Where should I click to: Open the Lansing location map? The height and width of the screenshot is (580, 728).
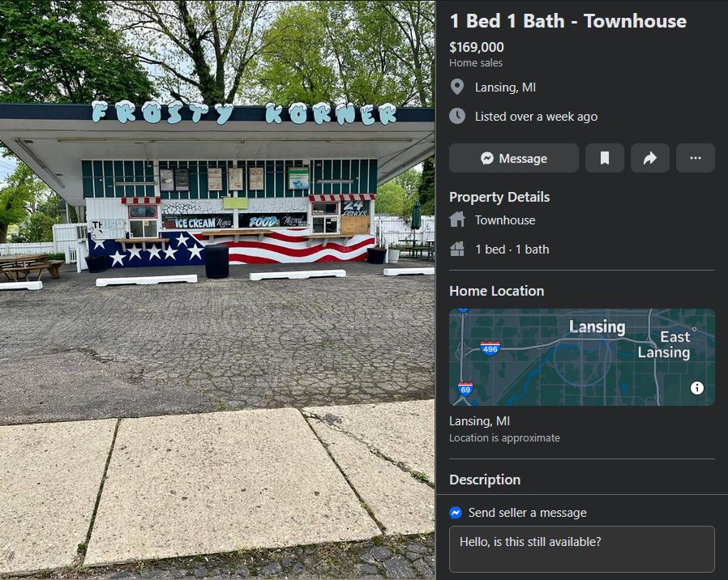coord(582,357)
